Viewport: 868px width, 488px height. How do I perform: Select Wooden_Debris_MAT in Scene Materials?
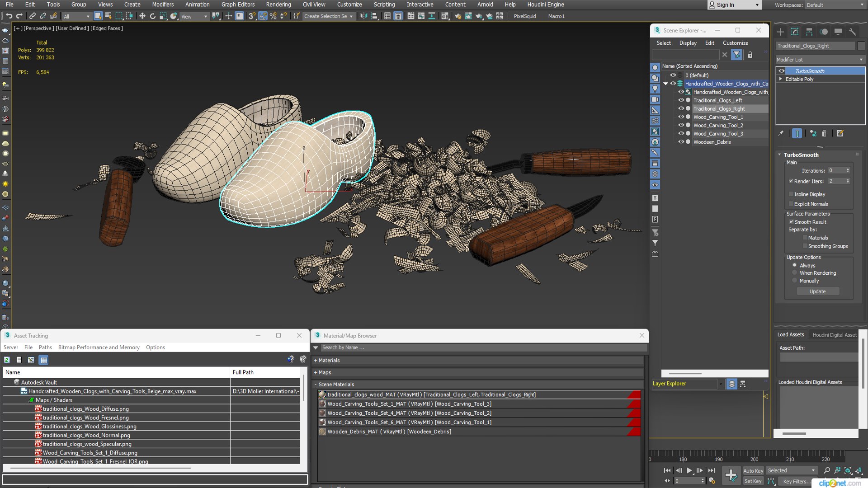[x=479, y=432]
